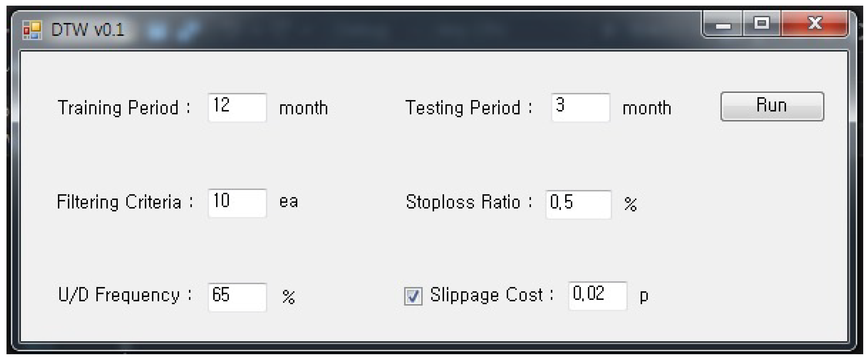Screen dimensions: 868x361
Task: Click the Slippage Cost value field
Action: click(x=597, y=295)
